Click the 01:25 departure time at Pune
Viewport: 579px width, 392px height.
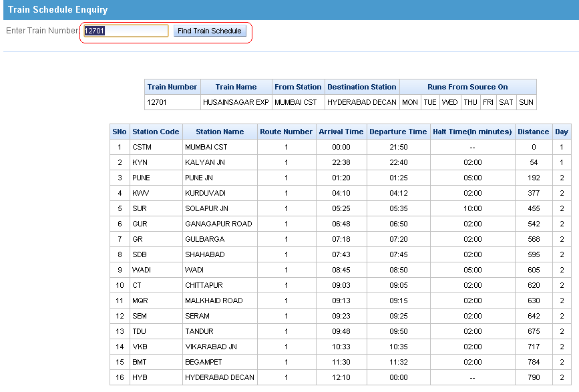point(399,178)
